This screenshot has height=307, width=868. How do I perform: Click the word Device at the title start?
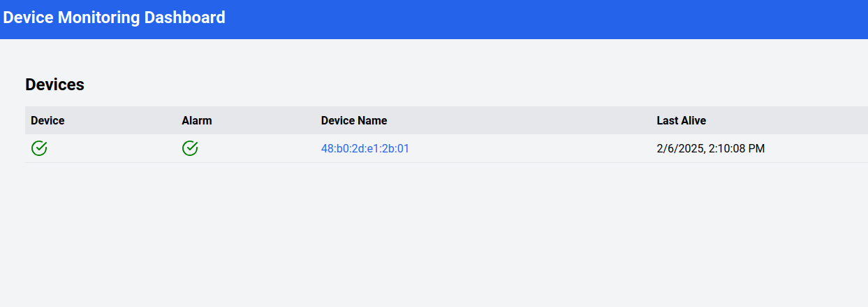[28, 17]
